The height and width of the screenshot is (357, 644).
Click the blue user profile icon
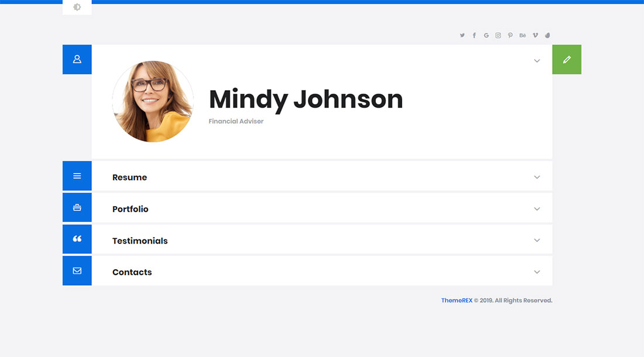click(x=77, y=60)
